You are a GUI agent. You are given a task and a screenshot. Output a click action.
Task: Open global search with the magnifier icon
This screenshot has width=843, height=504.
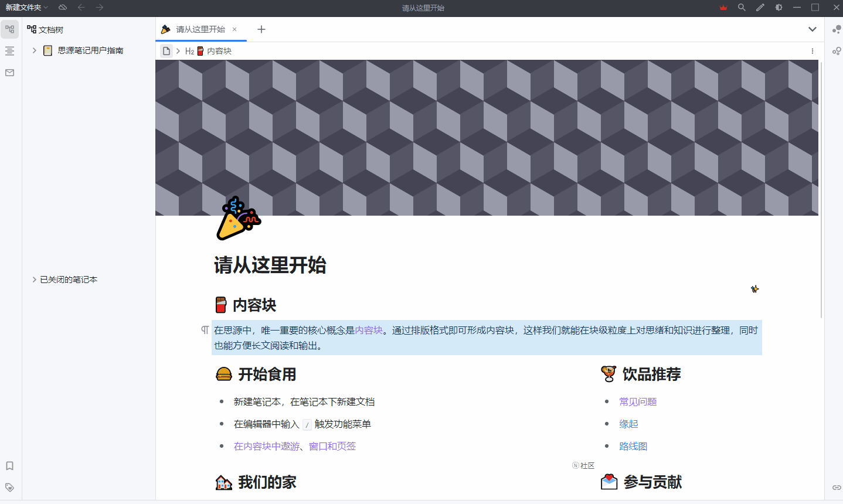coord(741,8)
